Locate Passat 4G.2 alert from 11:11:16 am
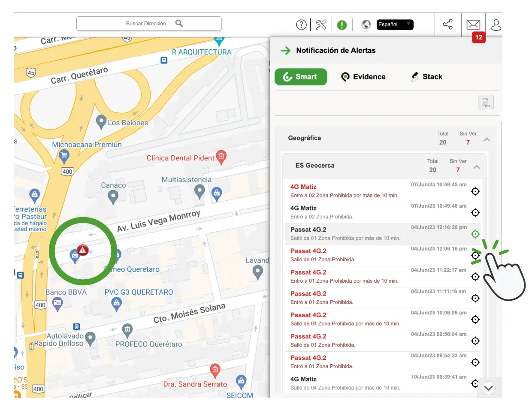Image resolution: width=532 pixels, height=411 pixels. [x=475, y=298]
